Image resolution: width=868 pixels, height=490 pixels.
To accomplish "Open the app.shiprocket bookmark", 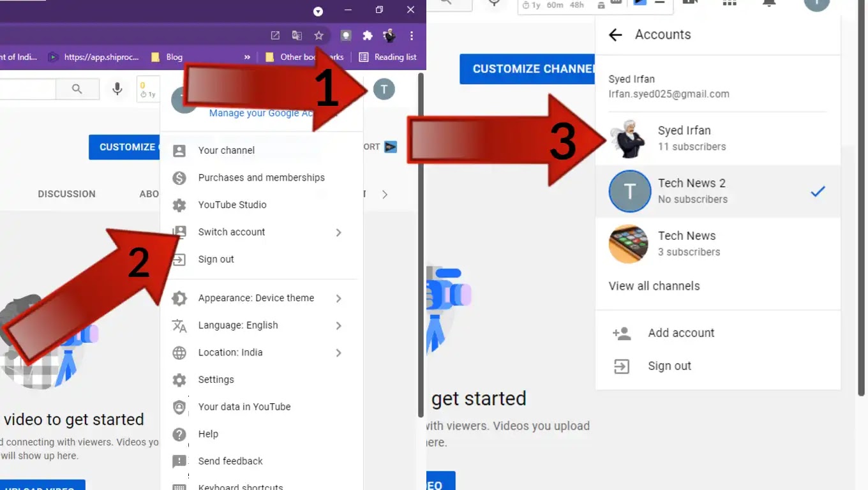I will (94, 57).
